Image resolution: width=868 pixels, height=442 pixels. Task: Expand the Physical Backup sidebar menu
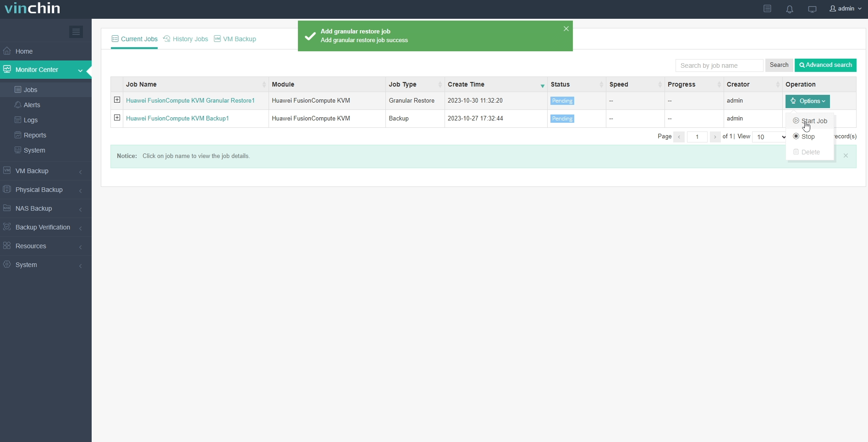click(x=46, y=190)
